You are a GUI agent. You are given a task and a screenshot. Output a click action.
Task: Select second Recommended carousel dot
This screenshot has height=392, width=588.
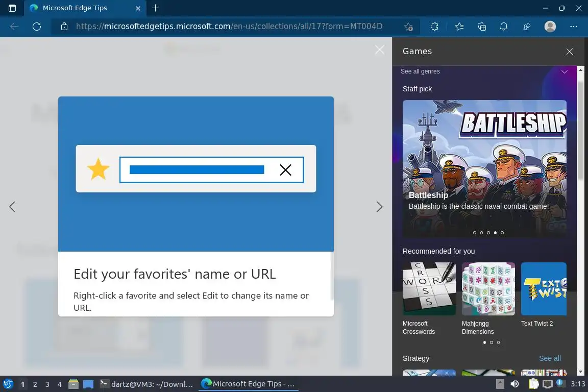[491, 342]
